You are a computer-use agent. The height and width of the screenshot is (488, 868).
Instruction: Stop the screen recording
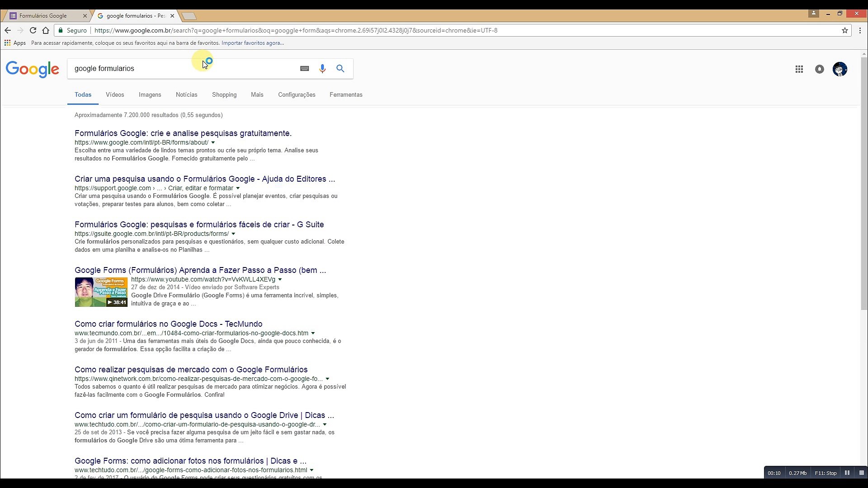[x=861, y=473]
